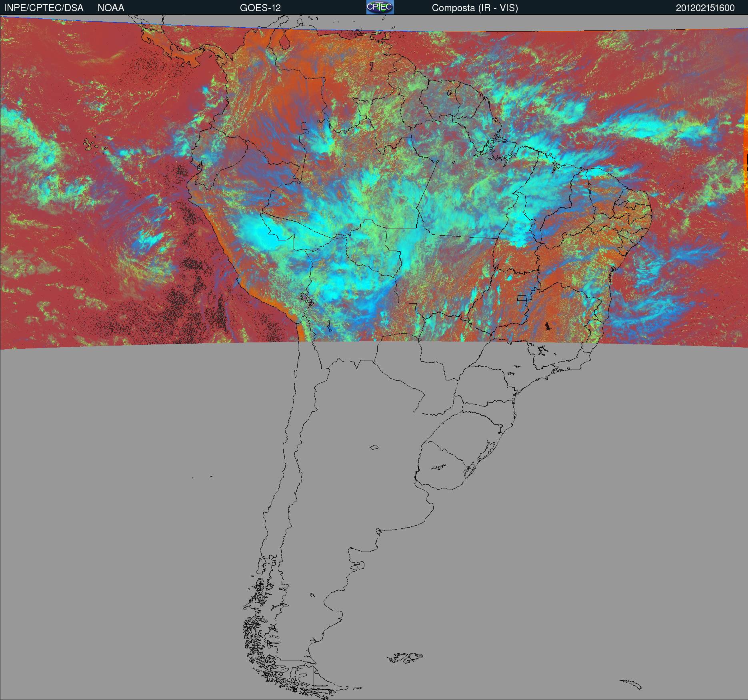The height and width of the screenshot is (700, 748).
Task: Select the 201202151600 timestamp
Action: (x=705, y=8)
